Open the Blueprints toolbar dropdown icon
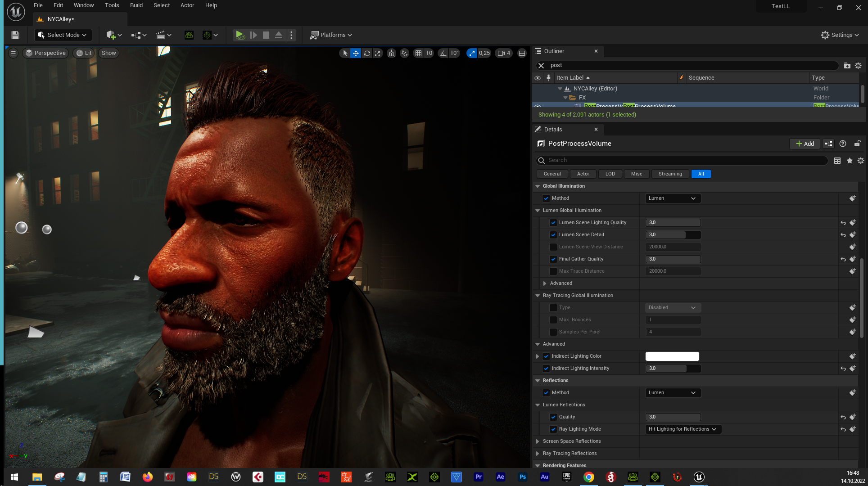 click(139, 35)
